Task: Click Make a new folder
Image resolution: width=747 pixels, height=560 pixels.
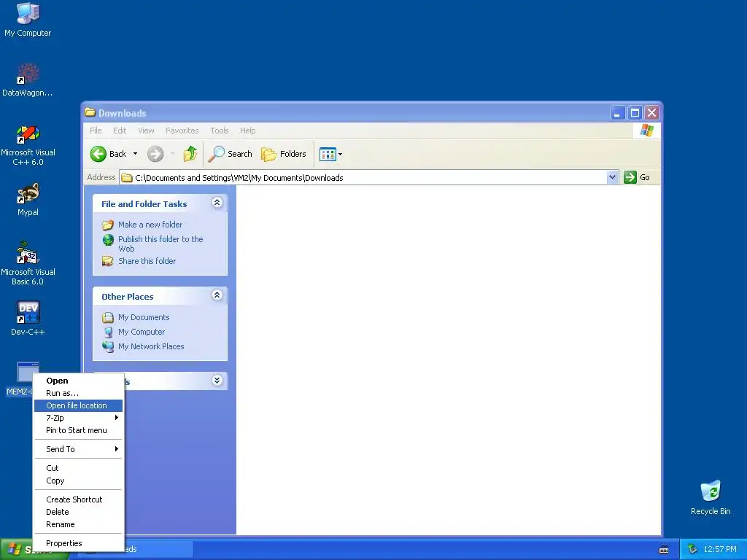Action: pos(150,225)
